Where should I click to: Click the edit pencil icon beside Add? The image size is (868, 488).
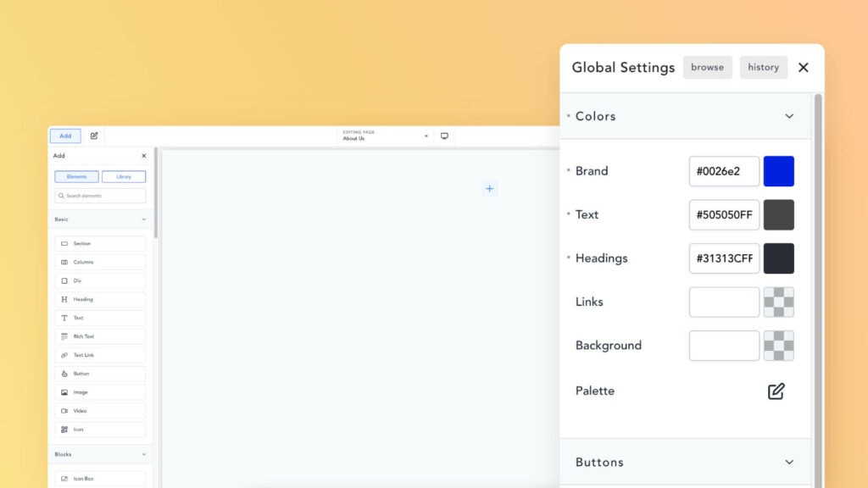[94, 136]
